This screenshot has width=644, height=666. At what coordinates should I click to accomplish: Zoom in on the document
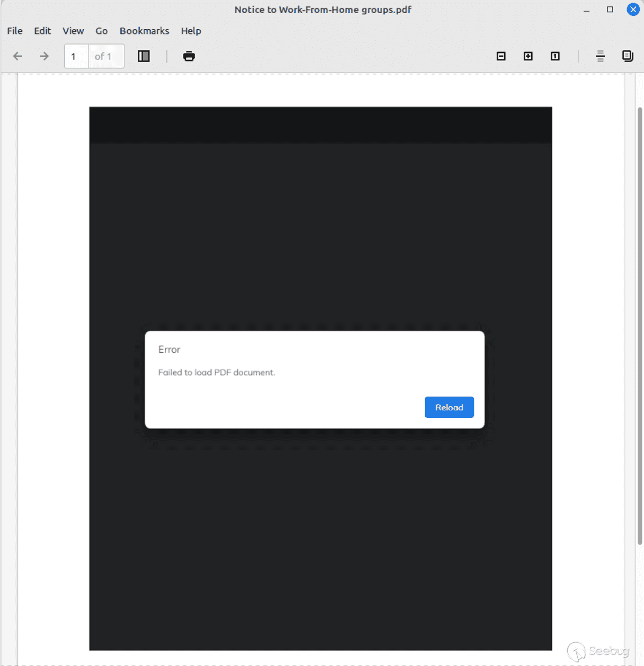[528, 56]
